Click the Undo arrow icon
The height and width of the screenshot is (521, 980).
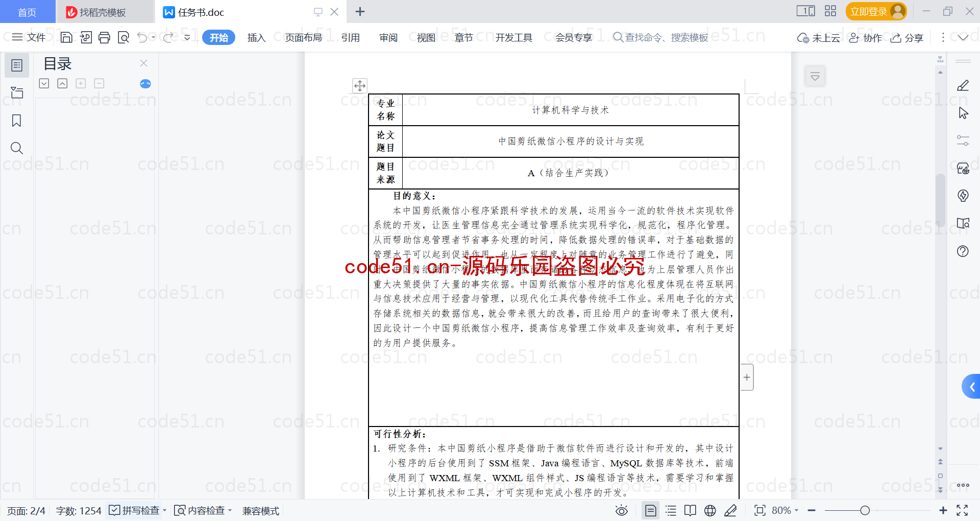click(142, 37)
